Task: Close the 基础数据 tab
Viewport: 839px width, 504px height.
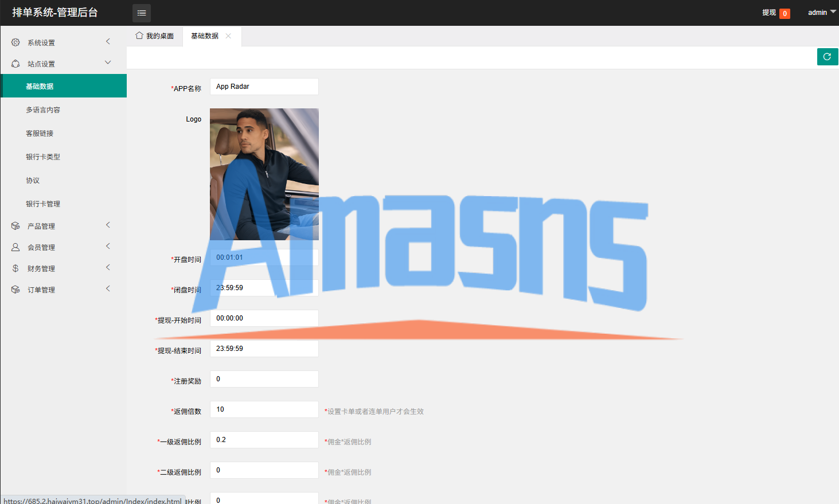Action: (228, 36)
